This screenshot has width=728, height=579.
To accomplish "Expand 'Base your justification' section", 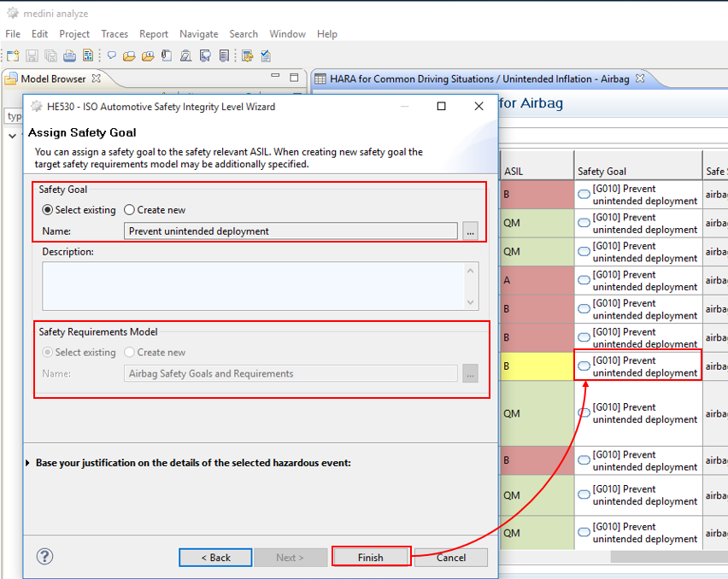I will click(x=30, y=463).
